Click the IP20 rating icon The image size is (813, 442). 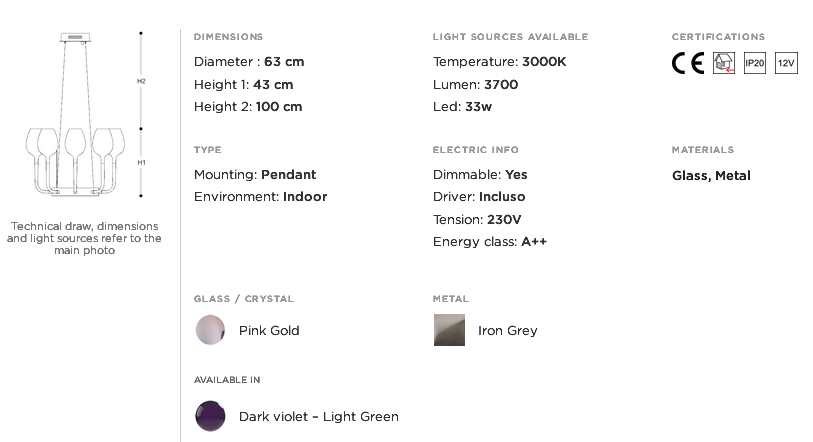tap(755, 63)
